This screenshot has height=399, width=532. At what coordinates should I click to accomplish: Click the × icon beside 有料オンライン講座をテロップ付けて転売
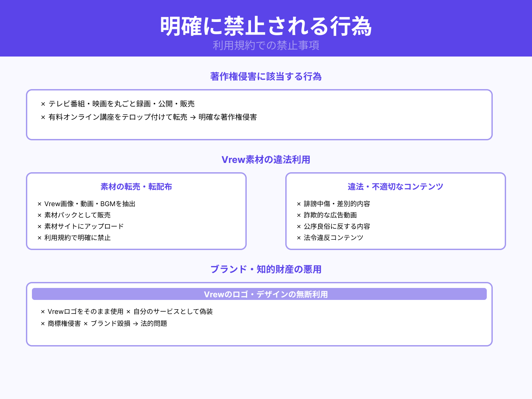click(x=43, y=117)
